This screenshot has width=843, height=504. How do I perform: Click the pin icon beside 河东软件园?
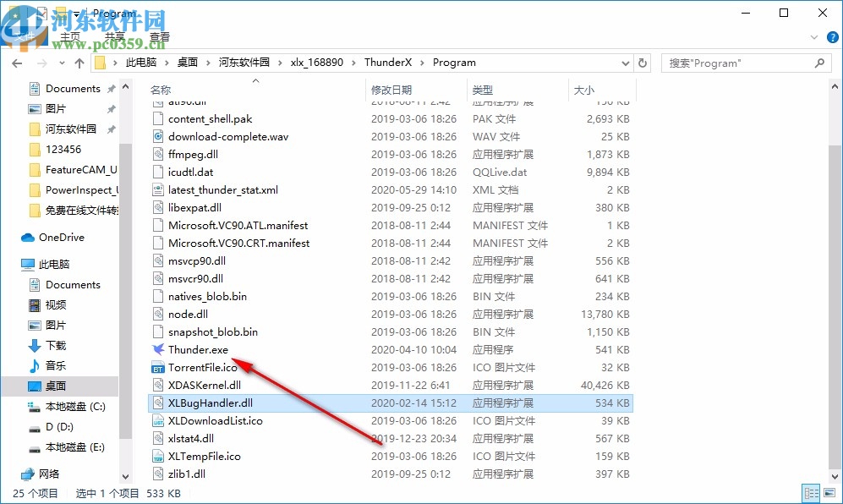(110, 129)
